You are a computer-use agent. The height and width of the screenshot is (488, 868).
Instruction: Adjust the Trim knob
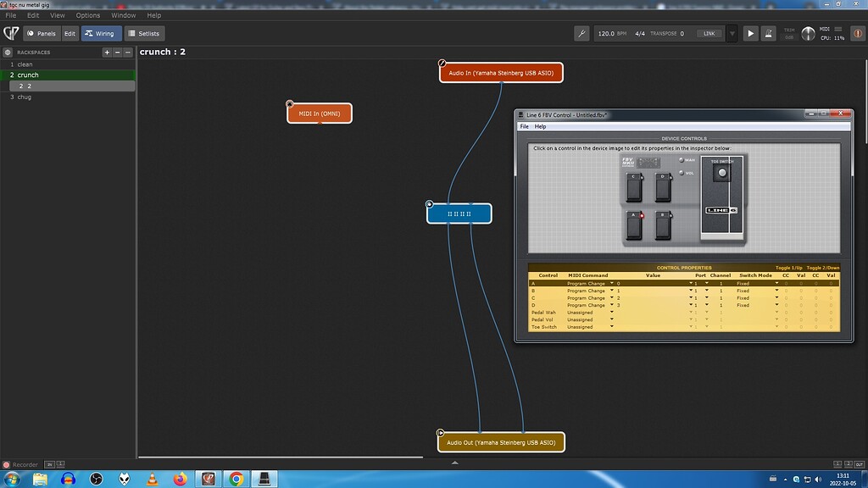[x=808, y=34]
